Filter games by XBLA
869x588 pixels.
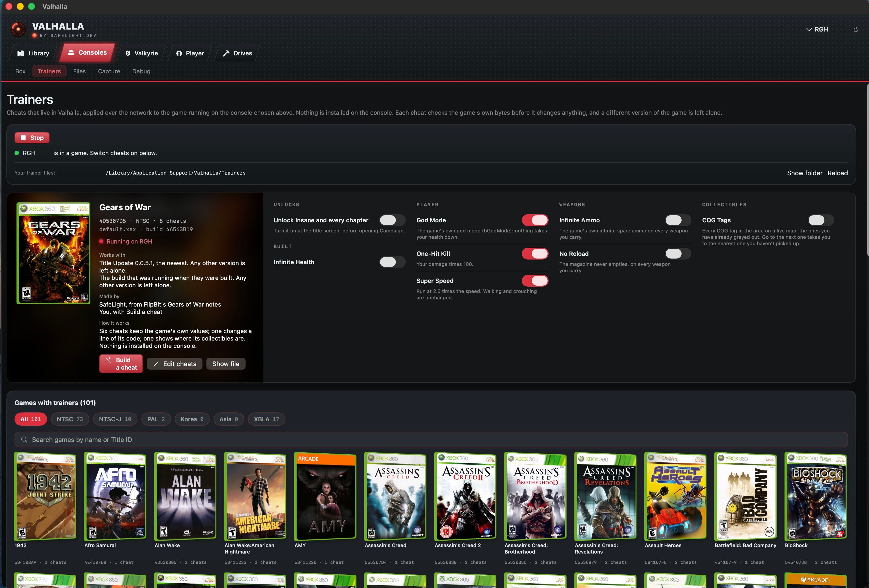tap(266, 419)
